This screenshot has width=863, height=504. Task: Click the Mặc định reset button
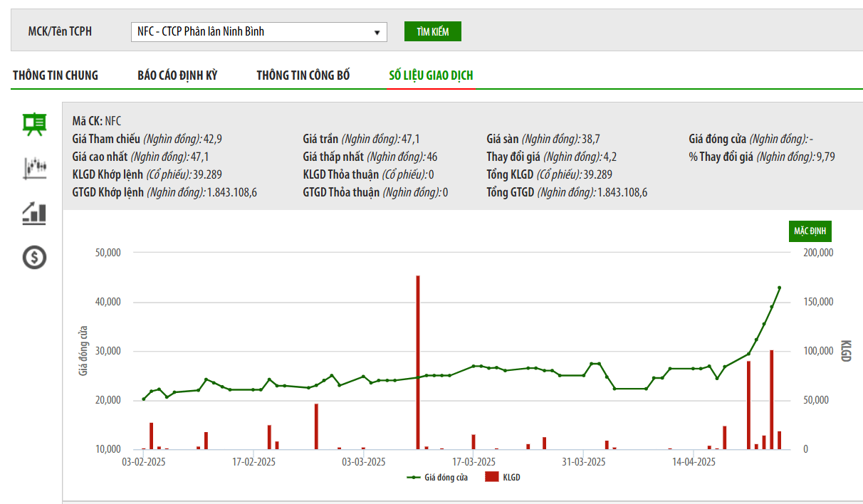[x=810, y=231]
